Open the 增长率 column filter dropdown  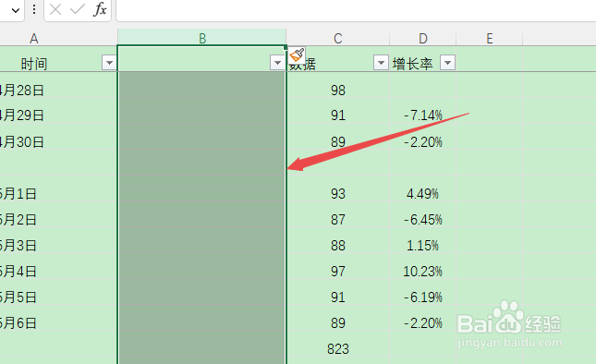click(x=447, y=62)
